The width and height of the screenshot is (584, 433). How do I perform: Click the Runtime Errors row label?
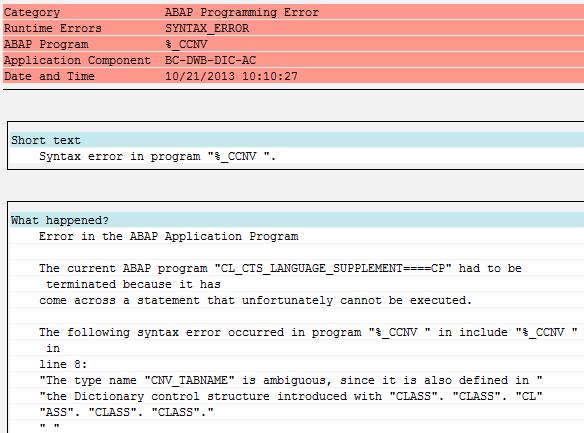tap(53, 28)
